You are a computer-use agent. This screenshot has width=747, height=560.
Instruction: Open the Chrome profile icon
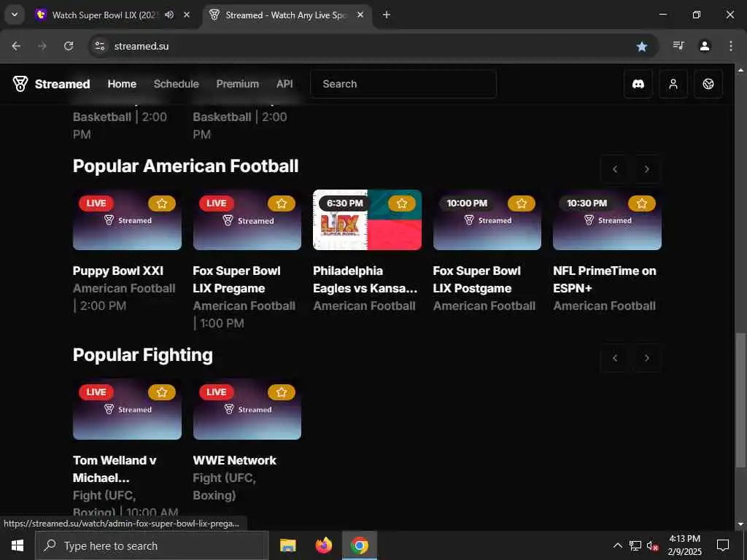pyautogui.click(x=705, y=46)
